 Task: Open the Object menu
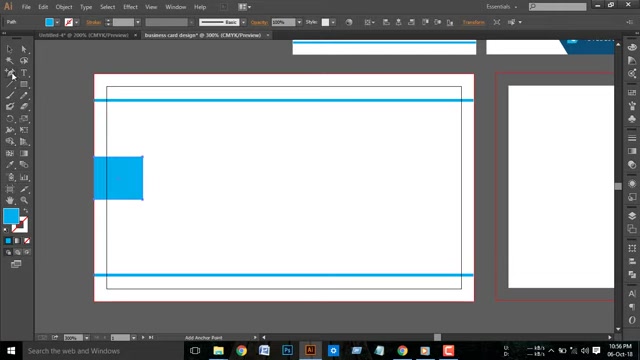click(x=64, y=7)
